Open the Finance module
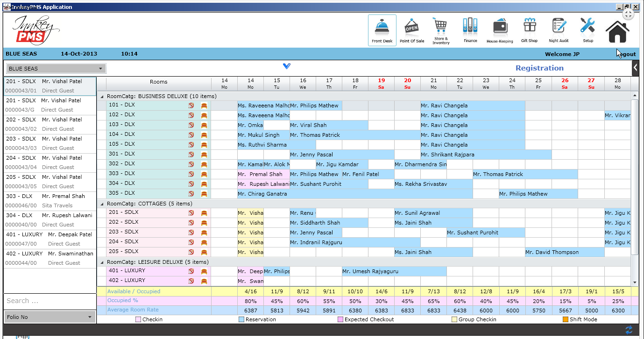This screenshot has width=644, height=339. [x=470, y=29]
